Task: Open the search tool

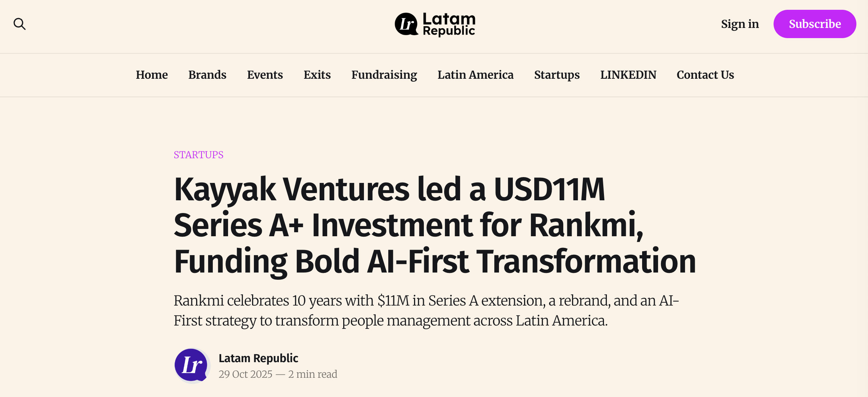Action: 20,24
